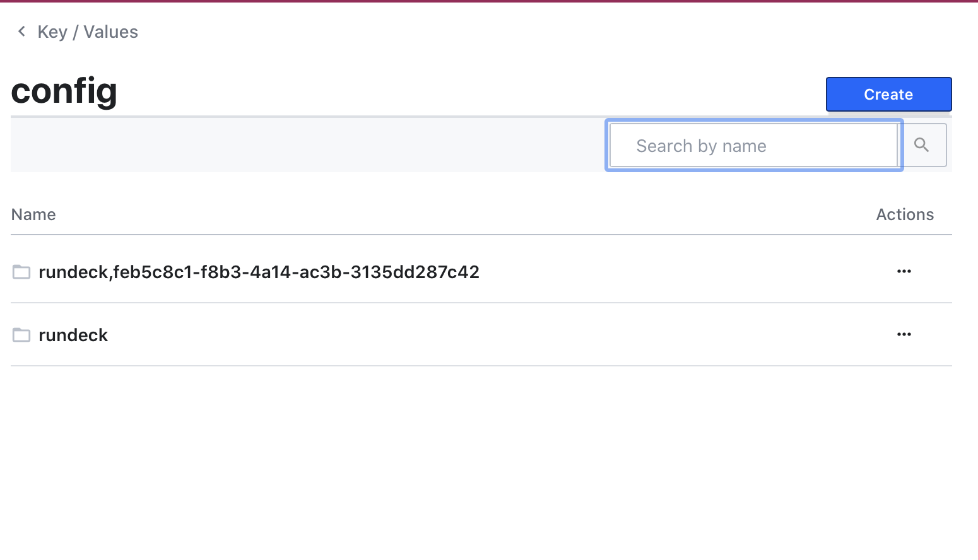Open the rundeck,feb5c8c1-f8b3-4a14-ac3b-3135dd287c42 folder name

(x=259, y=272)
